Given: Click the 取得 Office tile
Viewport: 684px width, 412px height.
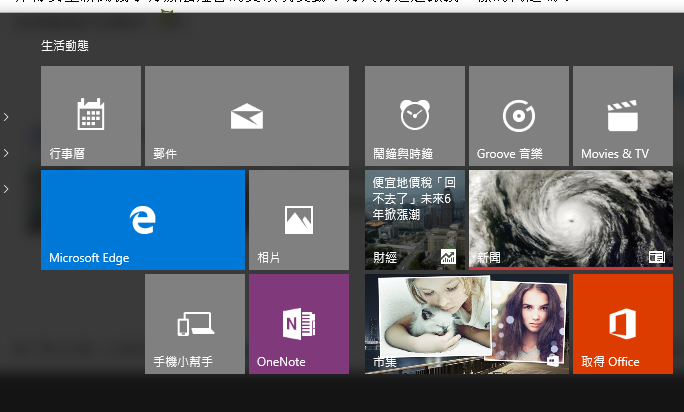Looking at the screenshot, I should [x=623, y=324].
